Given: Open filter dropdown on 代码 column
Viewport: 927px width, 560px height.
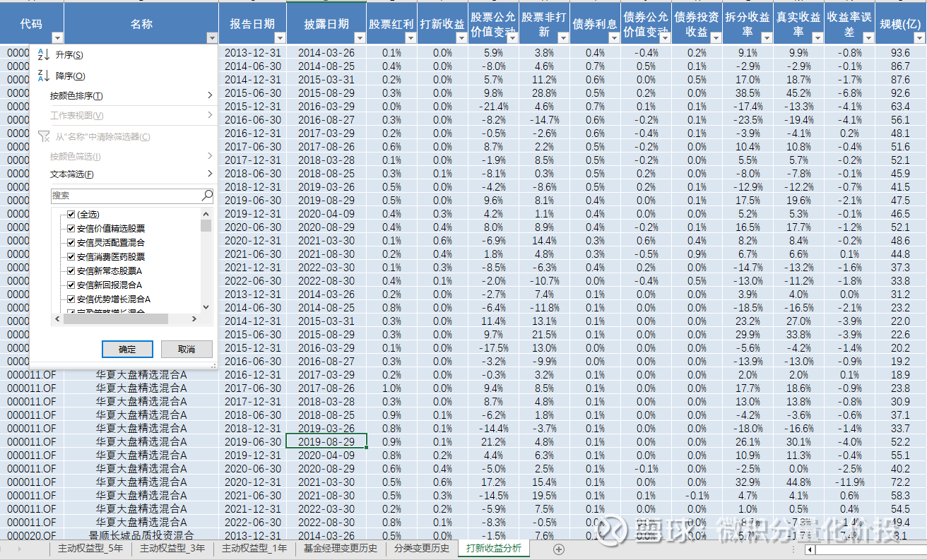Looking at the screenshot, I should click(57, 38).
